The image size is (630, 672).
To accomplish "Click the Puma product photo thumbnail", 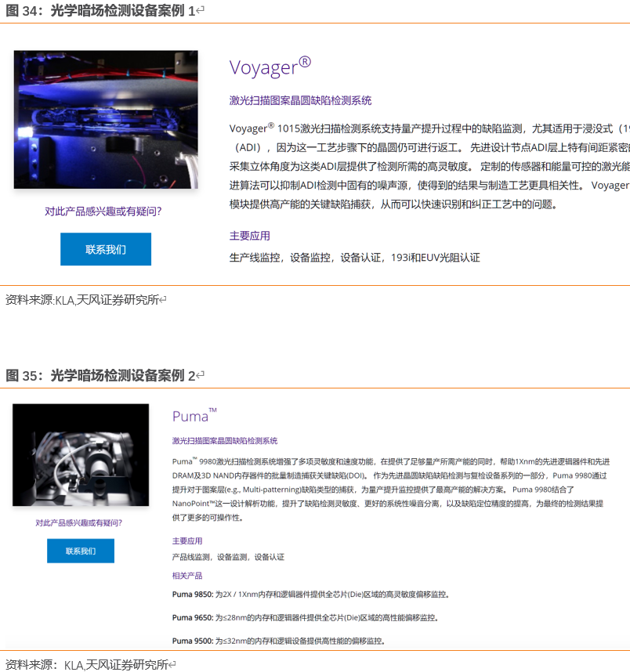I will coord(81,455).
